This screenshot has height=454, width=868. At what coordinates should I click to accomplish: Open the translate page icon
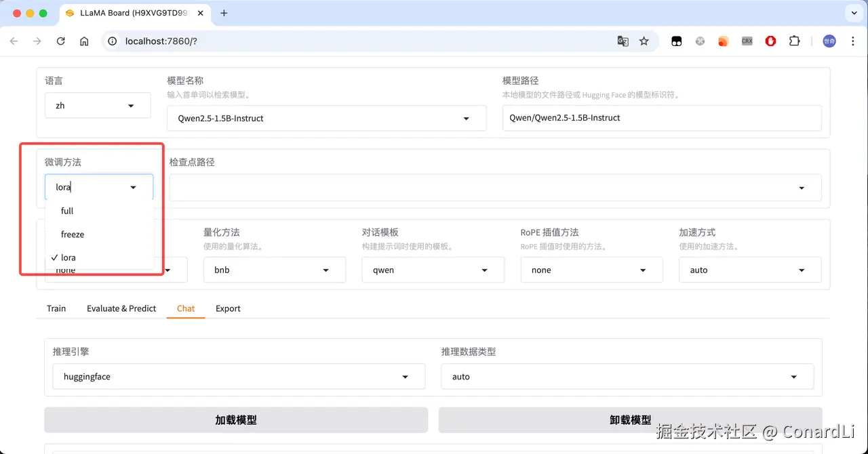coord(623,41)
